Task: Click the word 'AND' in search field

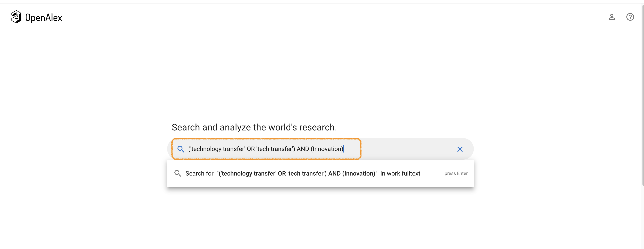Action: coord(303,149)
